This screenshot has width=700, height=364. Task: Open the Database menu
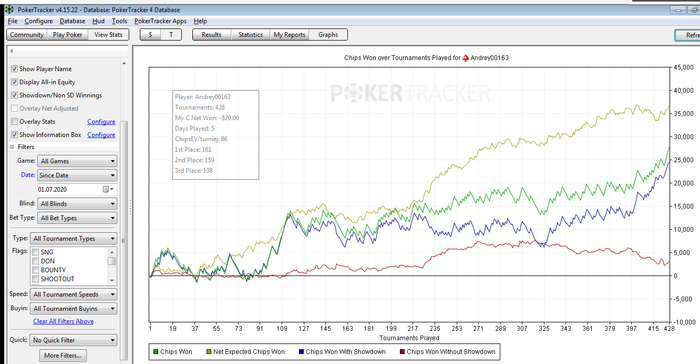click(72, 21)
